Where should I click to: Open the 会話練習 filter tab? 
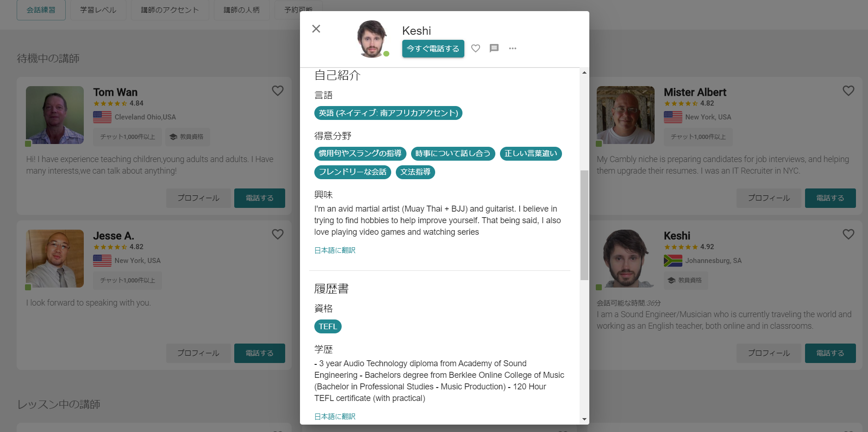click(41, 10)
